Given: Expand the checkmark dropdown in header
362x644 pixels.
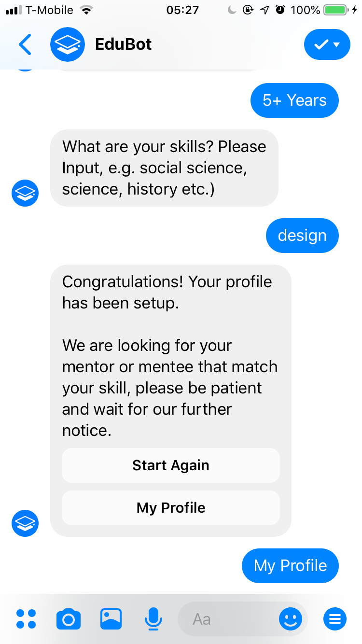Looking at the screenshot, I should [327, 44].
